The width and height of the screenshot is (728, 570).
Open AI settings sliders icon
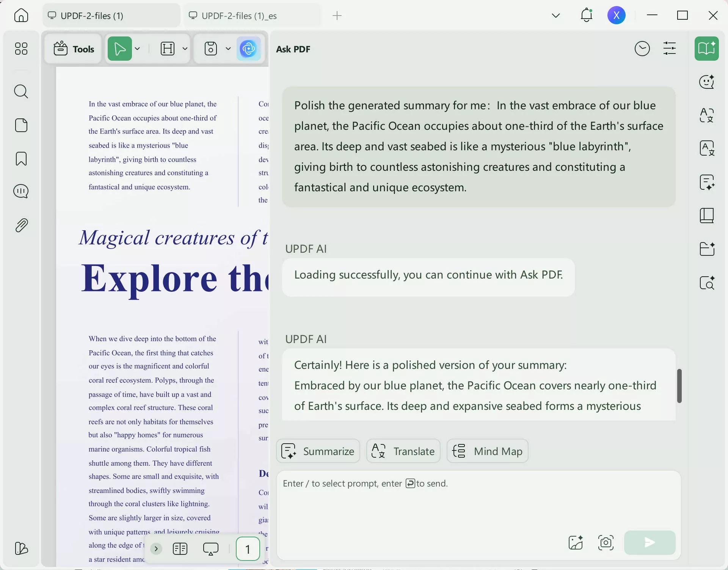[x=670, y=49]
